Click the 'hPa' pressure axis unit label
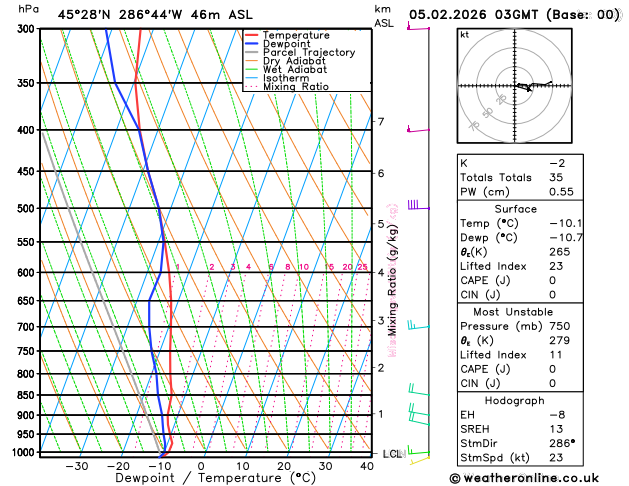Image resolution: width=629 pixels, height=486 pixels. coord(28,9)
